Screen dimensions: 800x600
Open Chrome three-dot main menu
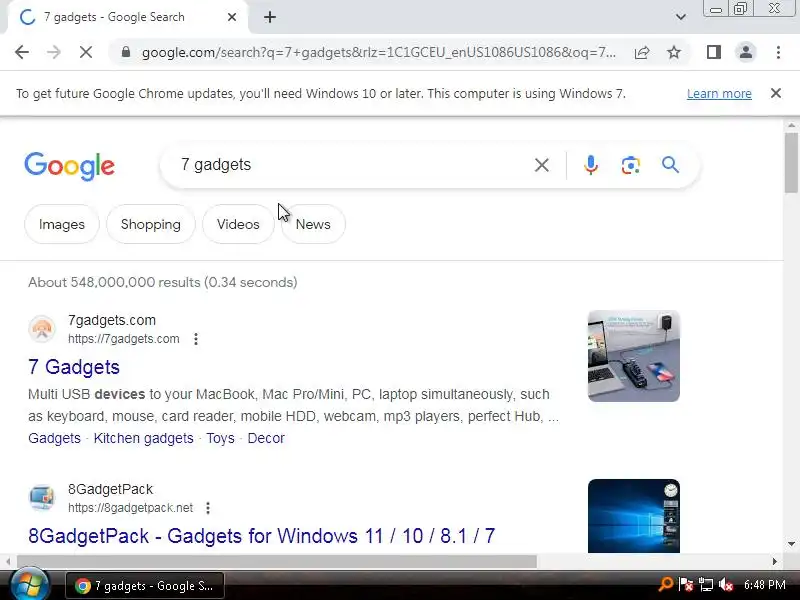(x=778, y=52)
